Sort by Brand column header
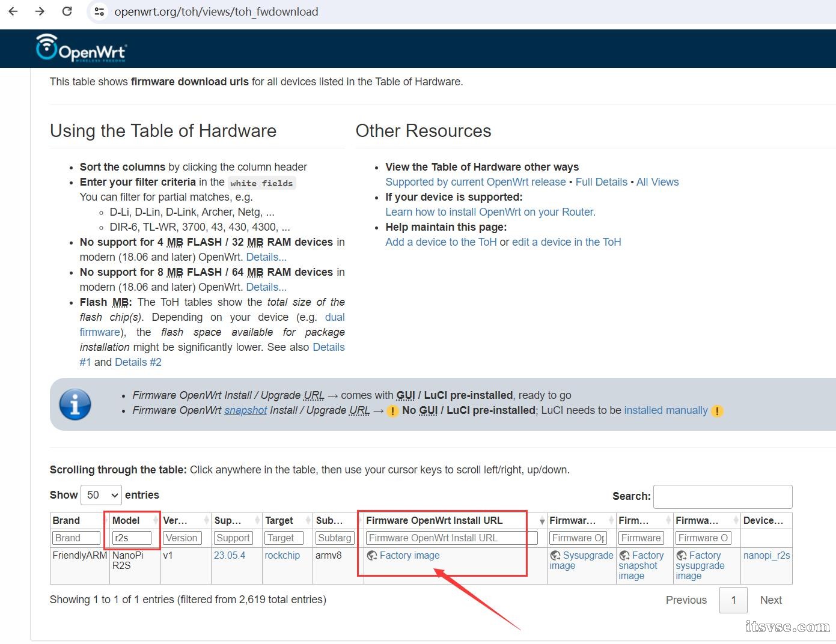The width and height of the screenshot is (836, 644). [x=79, y=520]
